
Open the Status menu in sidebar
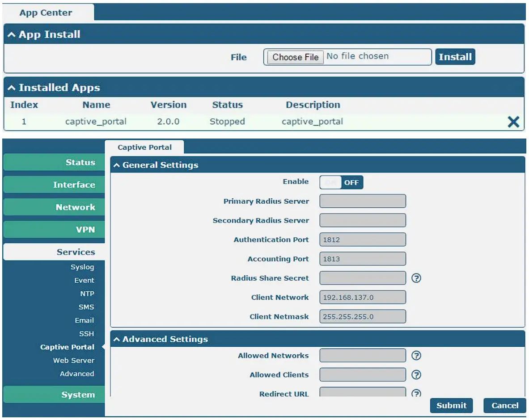coord(54,163)
